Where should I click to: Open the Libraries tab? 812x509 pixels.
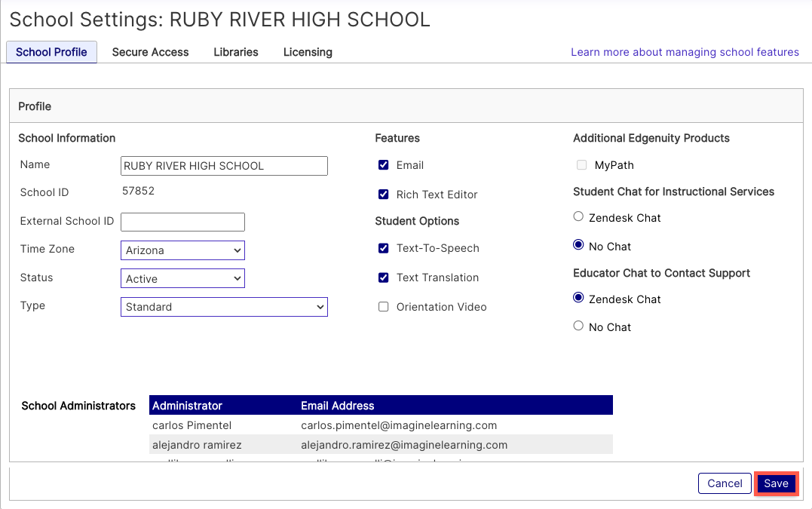tap(236, 52)
